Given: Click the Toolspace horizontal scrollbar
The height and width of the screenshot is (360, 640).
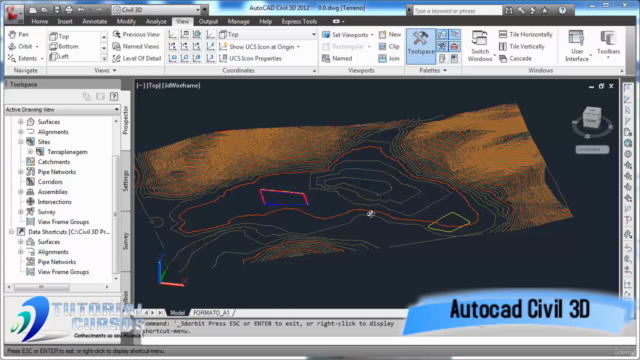Looking at the screenshot, I should (x=58, y=287).
